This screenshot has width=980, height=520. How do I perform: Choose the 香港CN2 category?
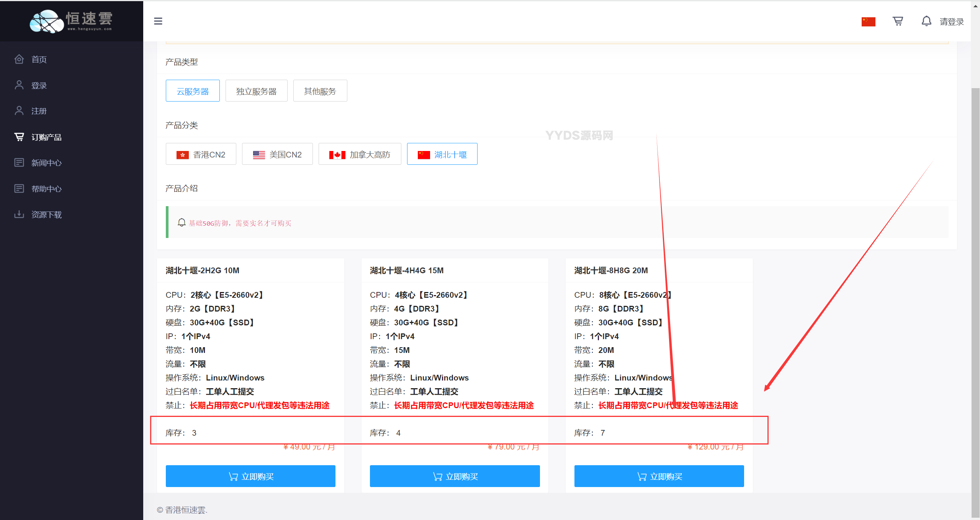[x=201, y=154]
